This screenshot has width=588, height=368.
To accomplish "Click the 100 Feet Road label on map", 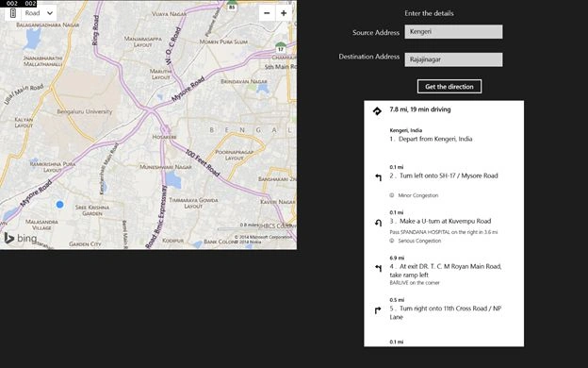I will (x=203, y=162).
